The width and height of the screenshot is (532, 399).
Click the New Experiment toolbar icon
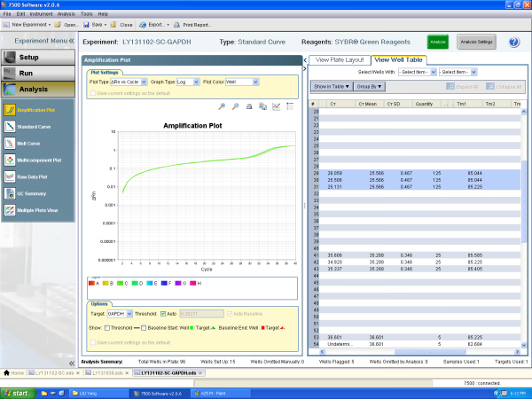(x=6, y=25)
